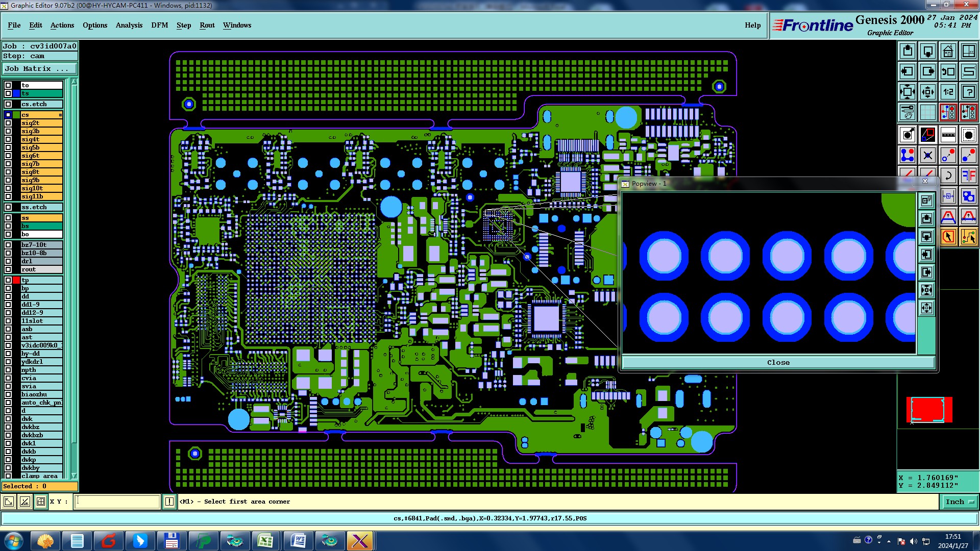Toggle checkbox for the drl layer
Screen dimensions: 980x551
(x=8, y=261)
